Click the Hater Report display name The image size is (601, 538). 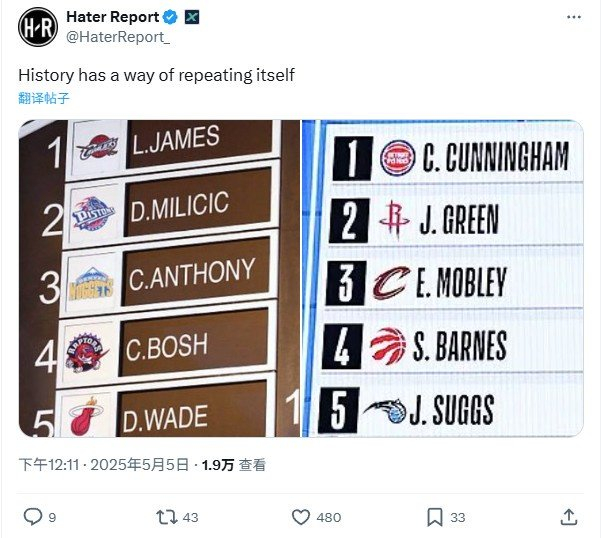coord(112,17)
